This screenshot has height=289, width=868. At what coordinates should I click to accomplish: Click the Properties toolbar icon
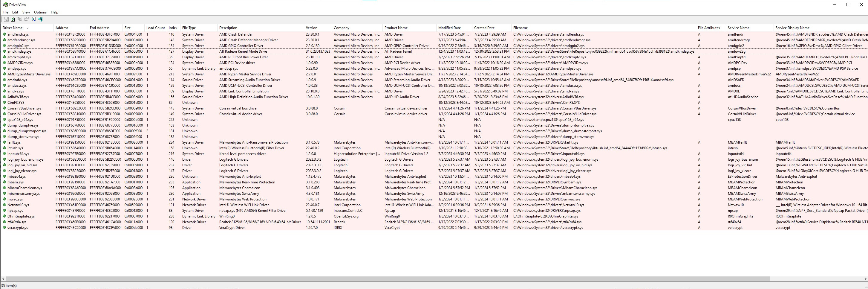click(x=27, y=19)
